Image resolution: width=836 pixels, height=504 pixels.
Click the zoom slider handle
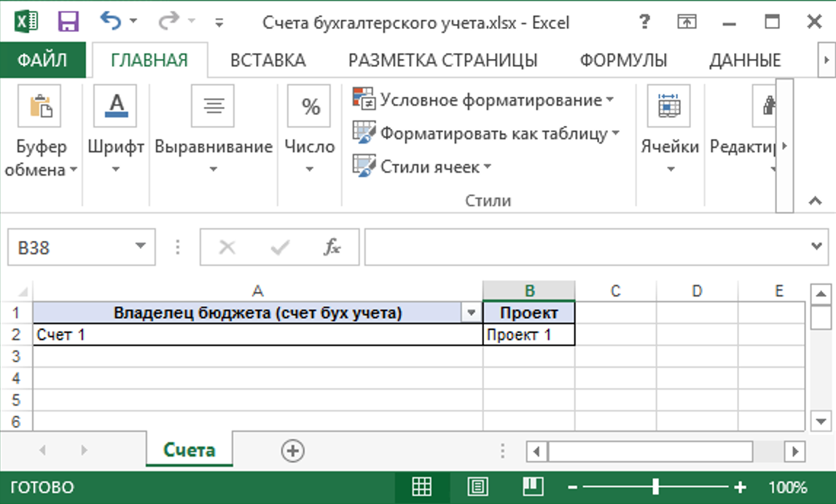pos(656,487)
